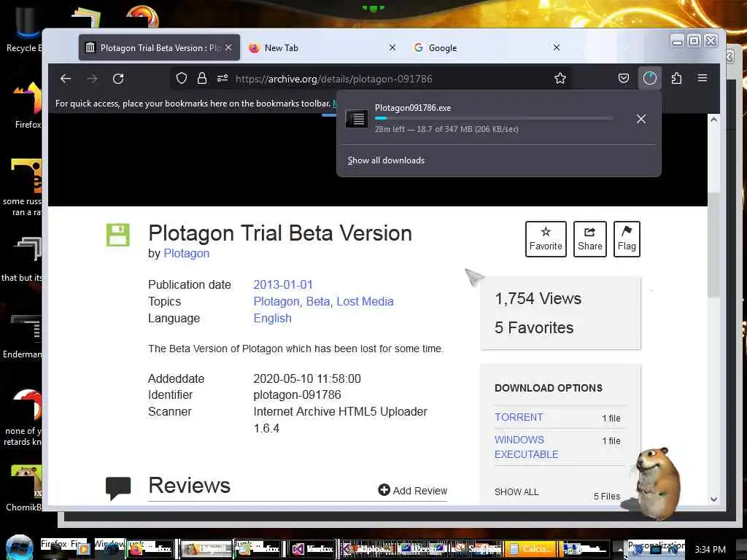Open site permissions icon in address bar
The width and height of the screenshot is (747, 560).
[222, 79]
